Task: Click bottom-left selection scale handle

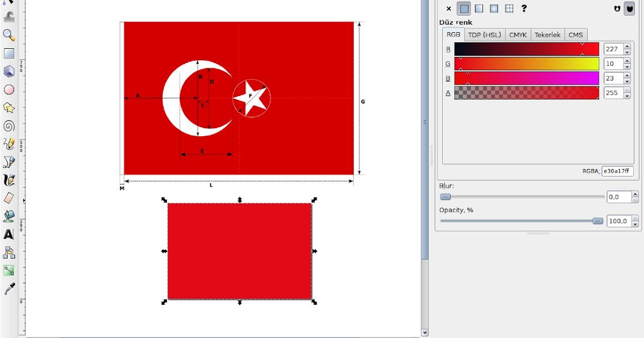Action: (164, 302)
